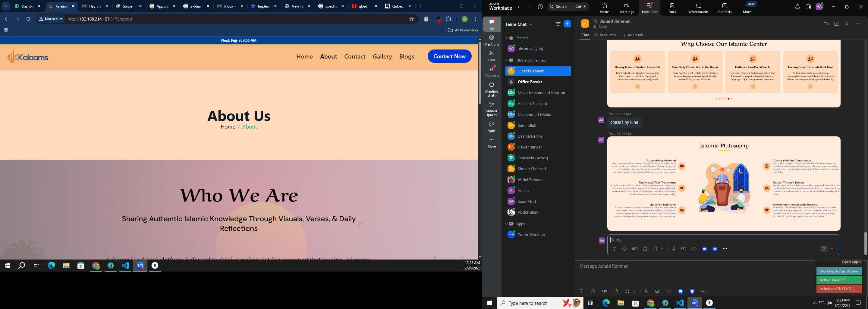
Task: Bookmark this page with Chrome's star
Action: pos(411,19)
